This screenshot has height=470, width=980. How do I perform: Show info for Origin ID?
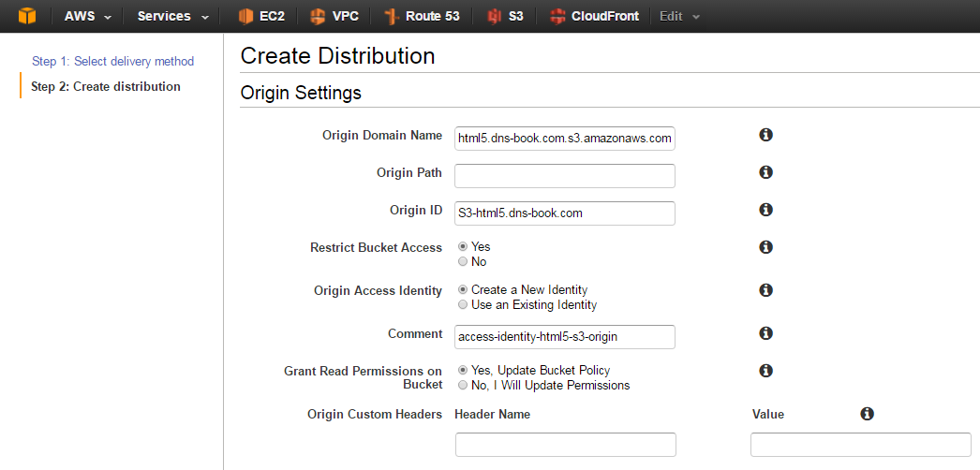tap(765, 210)
